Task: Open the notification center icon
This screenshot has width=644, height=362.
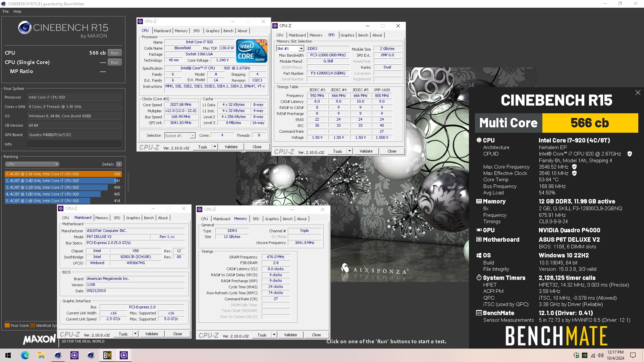Action: 633,355
